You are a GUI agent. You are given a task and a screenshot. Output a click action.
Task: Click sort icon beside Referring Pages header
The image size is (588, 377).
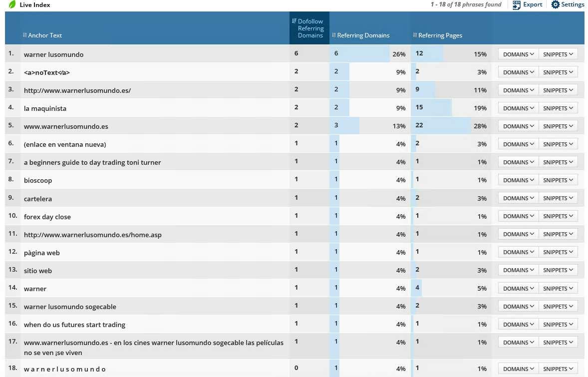pos(415,35)
